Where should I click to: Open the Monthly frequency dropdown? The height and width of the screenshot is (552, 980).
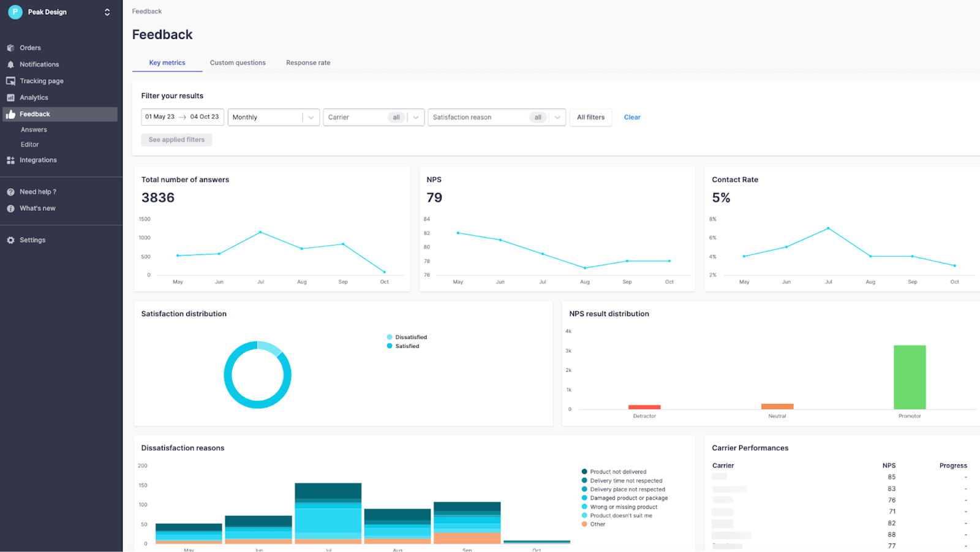tap(273, 117)
